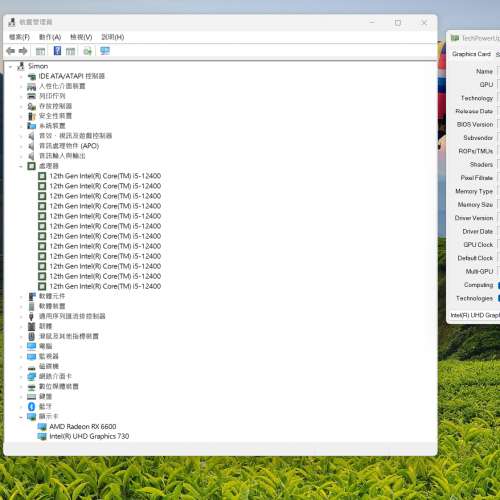The width and height of the screenshot is (500, 500).
Task: Select the Simon computer node
Action: pos(38,66)
